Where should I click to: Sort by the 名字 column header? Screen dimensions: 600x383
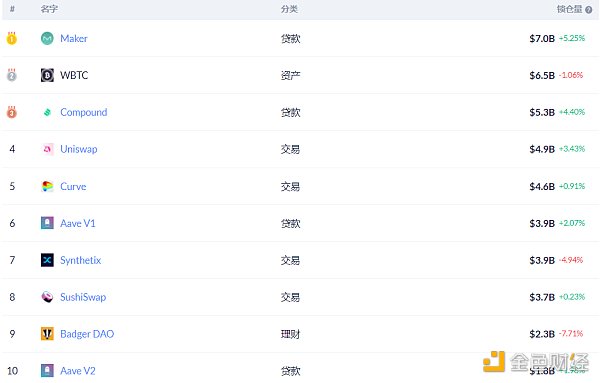49,9
